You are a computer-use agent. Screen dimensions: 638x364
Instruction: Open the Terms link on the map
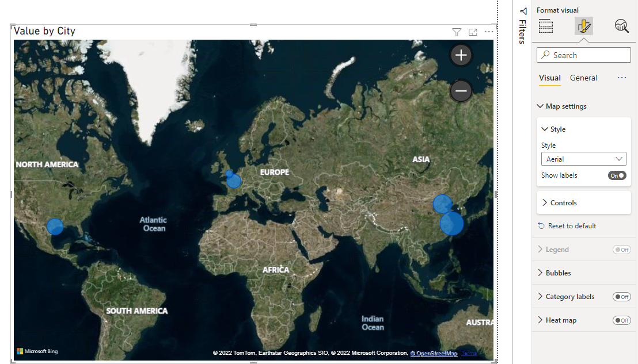pyautogui.click(x=469, y=353)
